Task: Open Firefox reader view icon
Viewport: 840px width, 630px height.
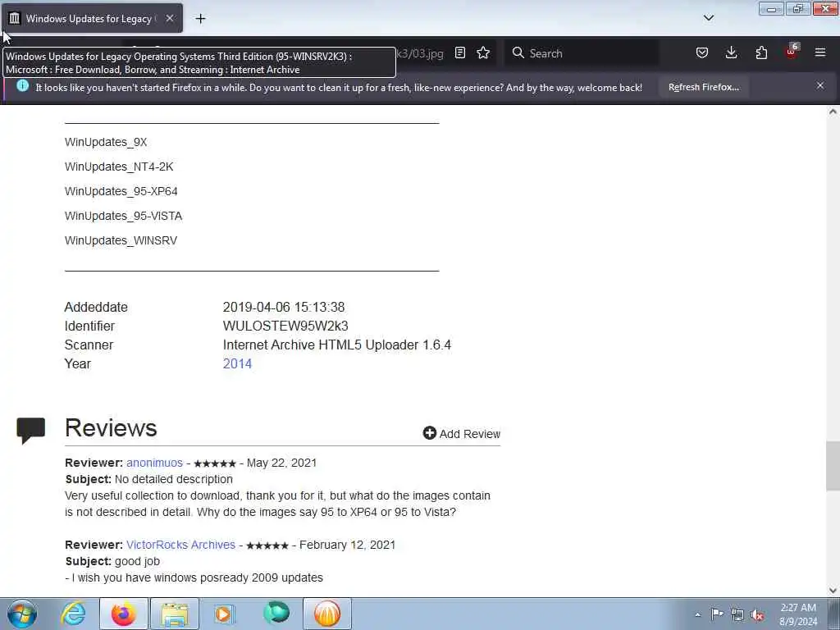Action: pyautogui.click(x=459, y=53)
